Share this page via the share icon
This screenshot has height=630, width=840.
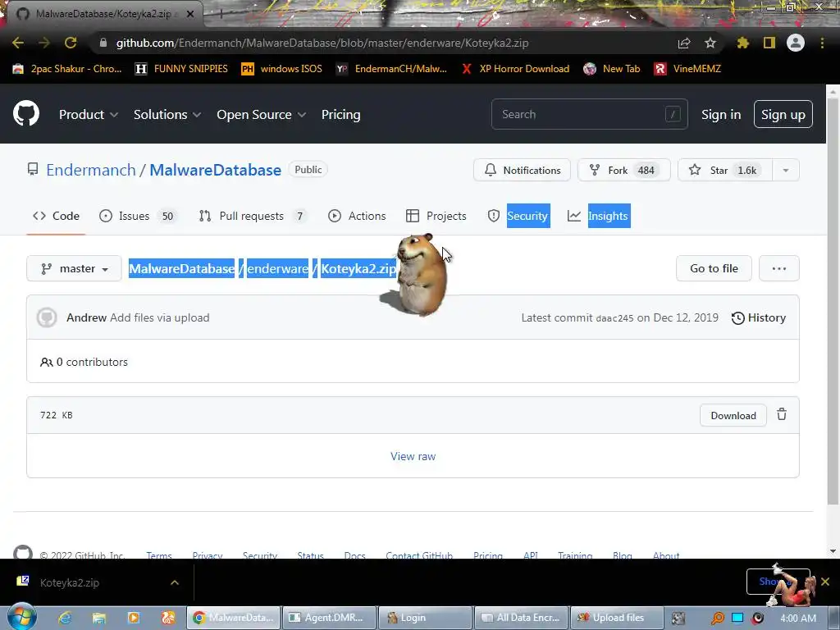(x=684, y=43)
